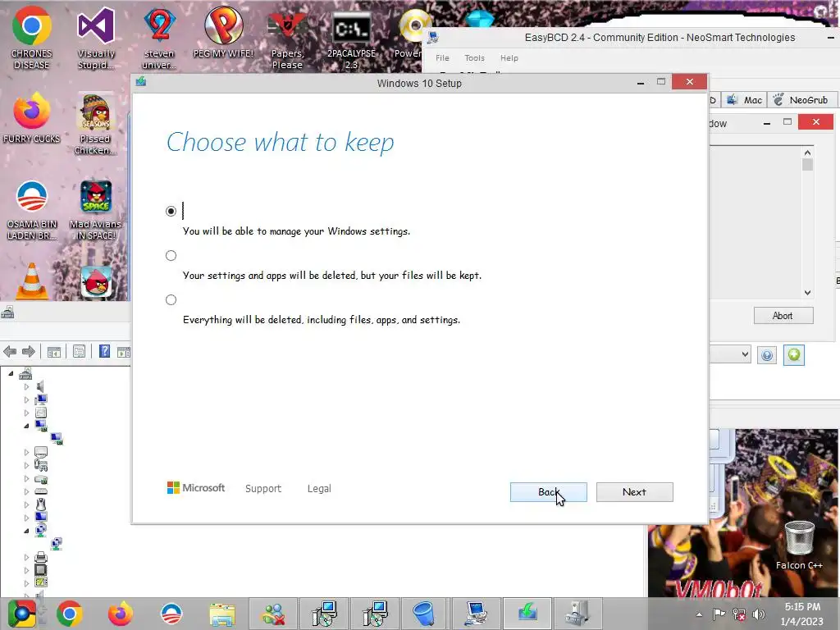
Task: Select the network adapter child device in the tree
Action: 57,544
